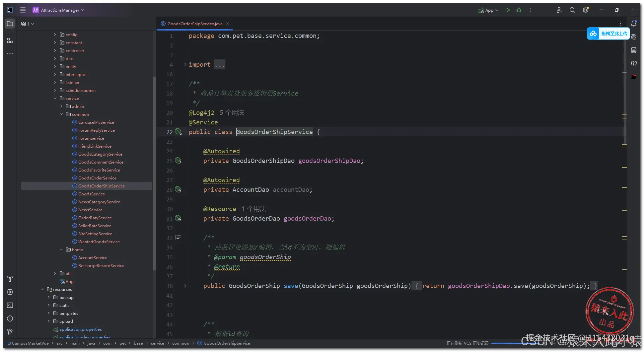
Task: Place cursor on GoodsOrderShipService class name
Action: coord(274,132)
